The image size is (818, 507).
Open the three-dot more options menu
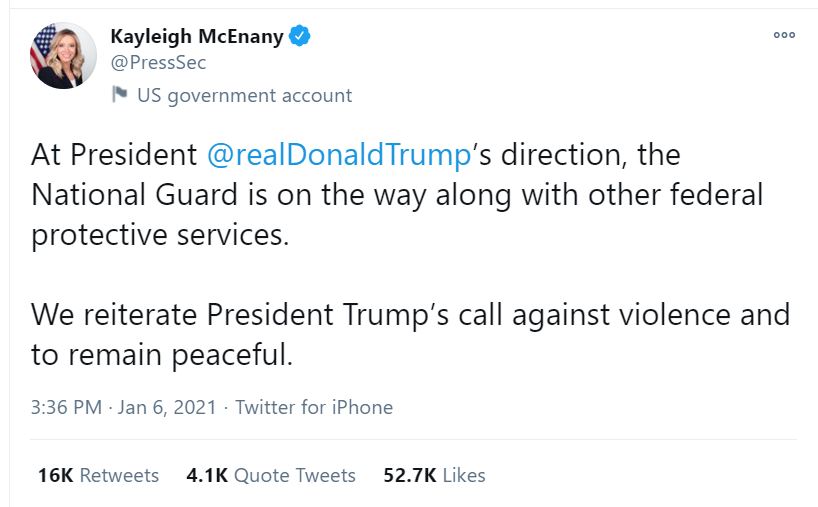pos(784,36)
